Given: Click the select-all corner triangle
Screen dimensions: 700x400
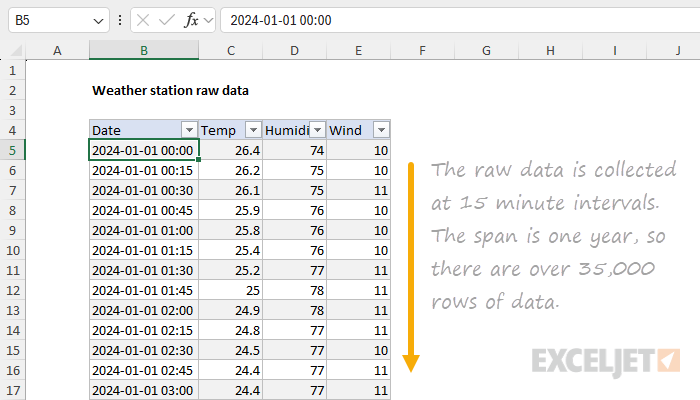Looking at the screenshot, I should click(x=16, y=50).
